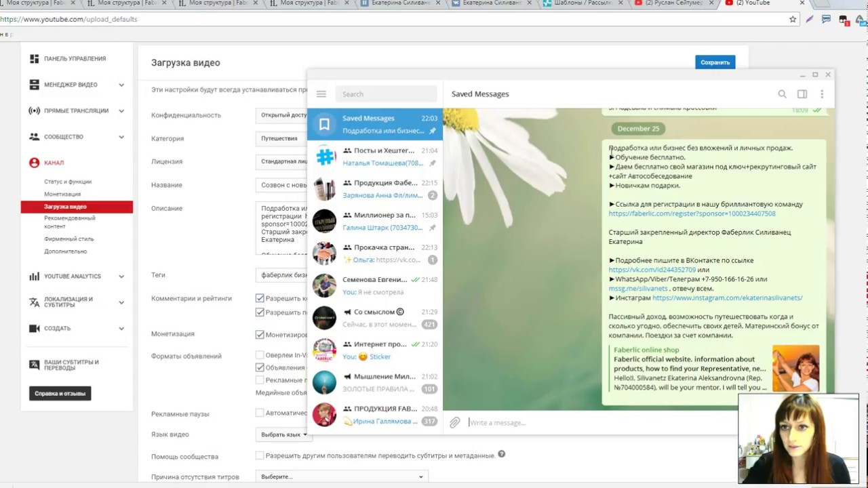Screen dimensions: 868x488
Task: Click Теги input field with фаберлик
Action: pos(281,275)
